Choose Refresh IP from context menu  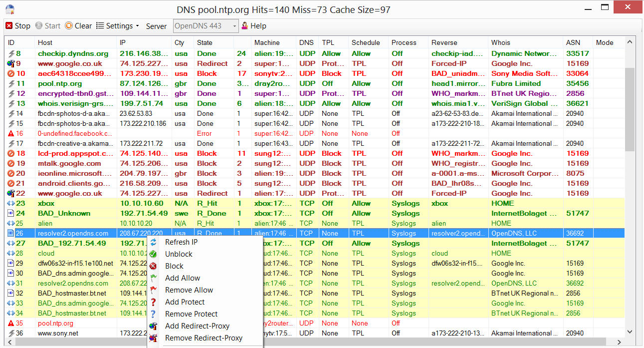pos(181,242)
